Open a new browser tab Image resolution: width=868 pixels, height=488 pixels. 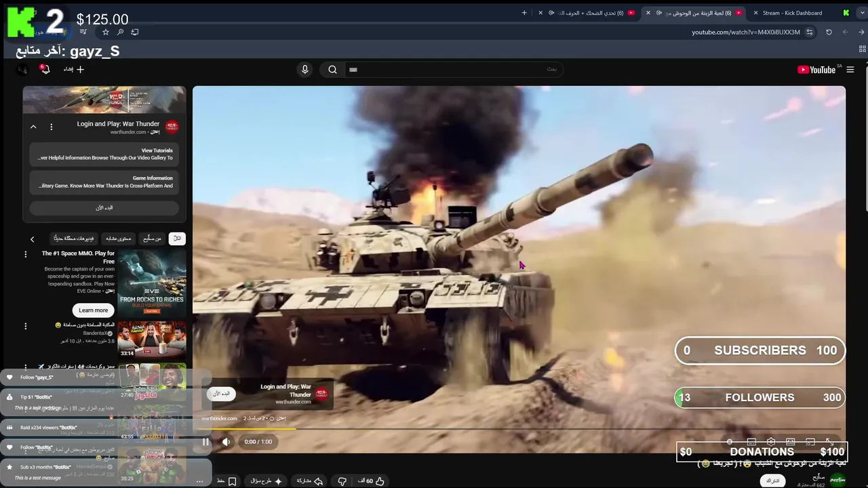pos(524,13)
